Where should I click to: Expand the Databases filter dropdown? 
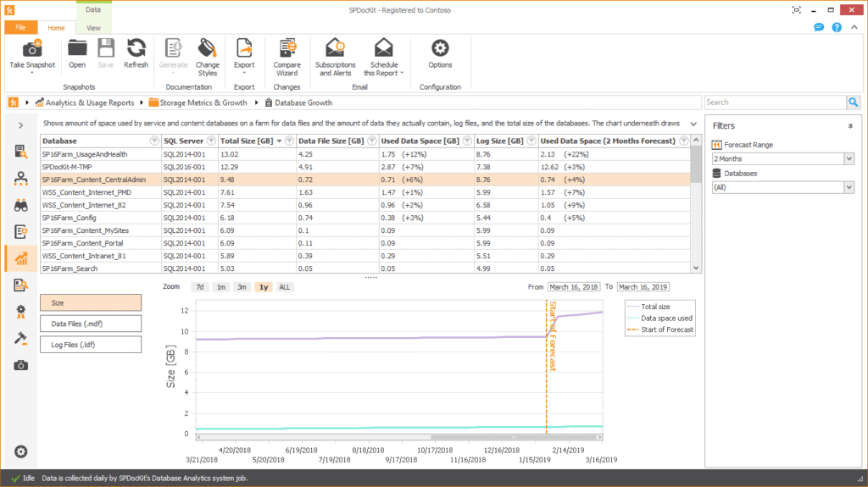782,188
